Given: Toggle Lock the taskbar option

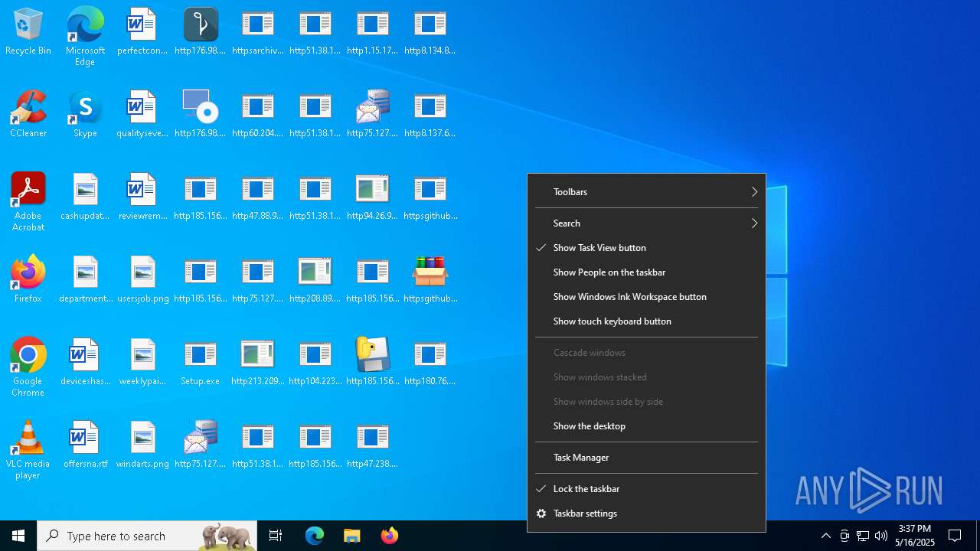Looking at the screenshot, I should (646, 489).
